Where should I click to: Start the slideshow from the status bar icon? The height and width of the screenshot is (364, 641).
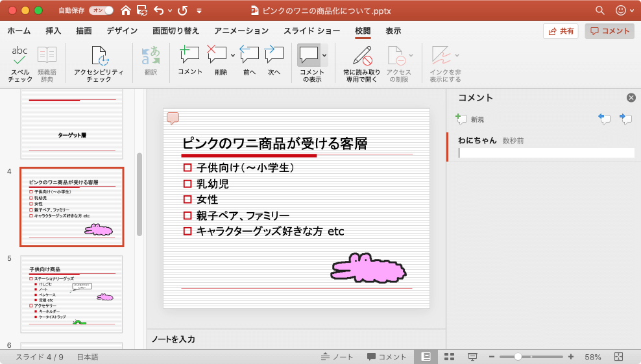point(472,357)
